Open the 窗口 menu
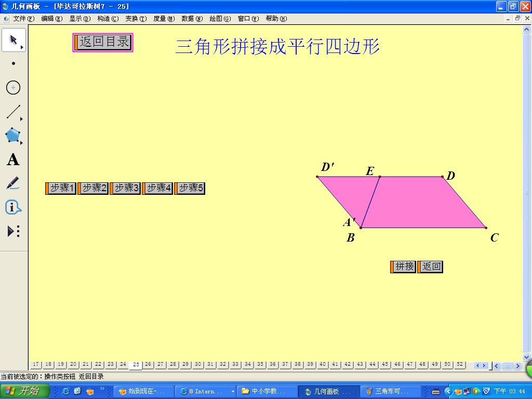 [248, 19]
